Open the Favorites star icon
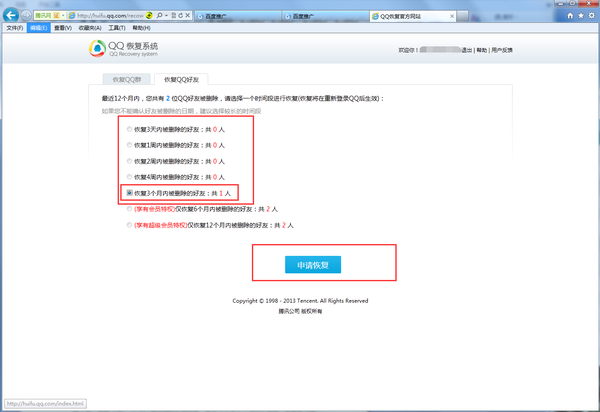 click(581, 15)
